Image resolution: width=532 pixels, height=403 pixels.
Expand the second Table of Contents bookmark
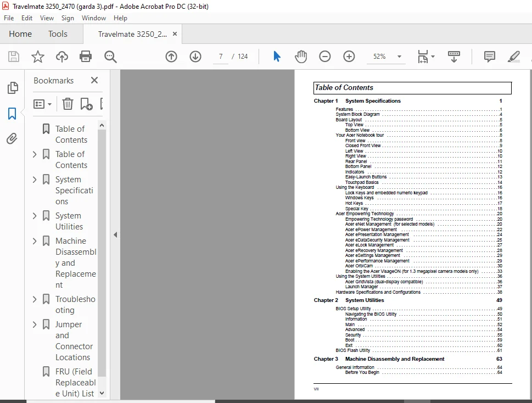tap(34, 154)
